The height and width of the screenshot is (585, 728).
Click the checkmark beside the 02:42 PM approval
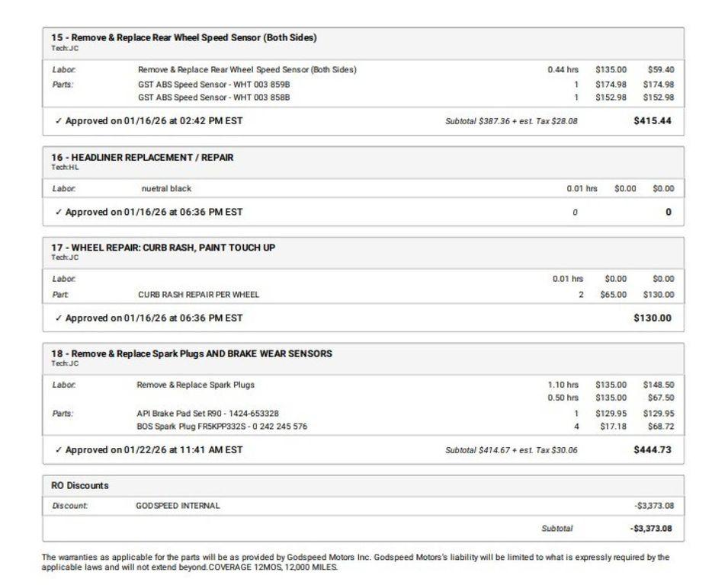[59, 121]
